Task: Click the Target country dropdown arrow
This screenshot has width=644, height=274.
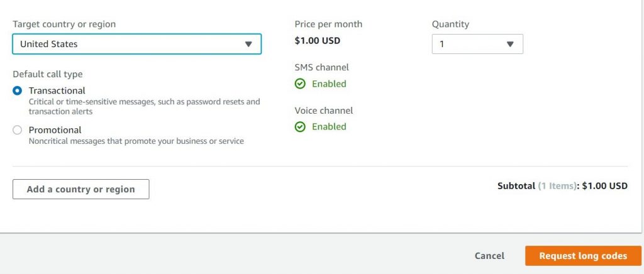Action: click(248, 44)
